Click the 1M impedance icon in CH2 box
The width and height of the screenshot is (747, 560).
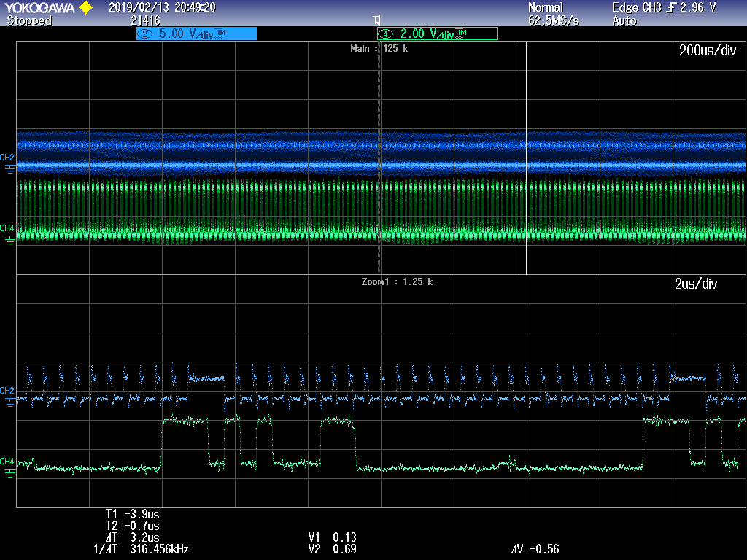tap(220, 33)
